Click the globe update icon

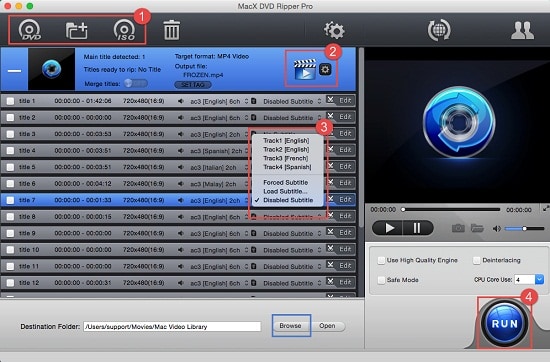[439, 30]
